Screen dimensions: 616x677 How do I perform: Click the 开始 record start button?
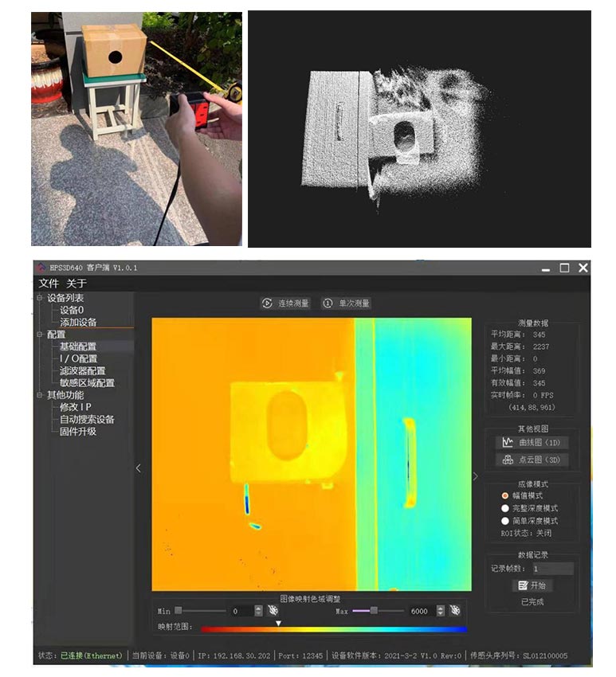tap(532, 585)
